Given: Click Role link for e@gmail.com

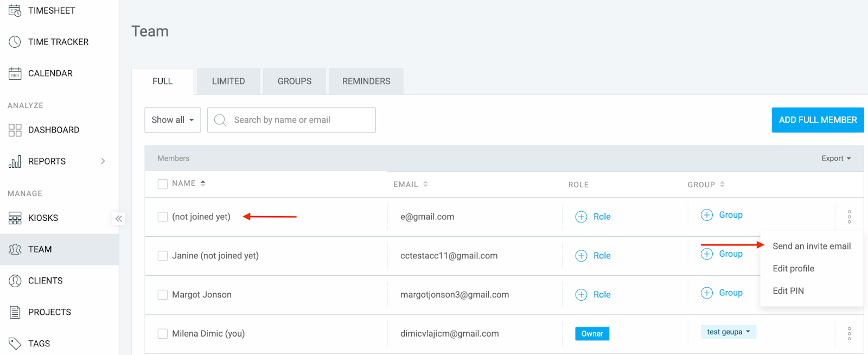Looking at the screenshot, I should pyautogui.click(x=602, y=217).
